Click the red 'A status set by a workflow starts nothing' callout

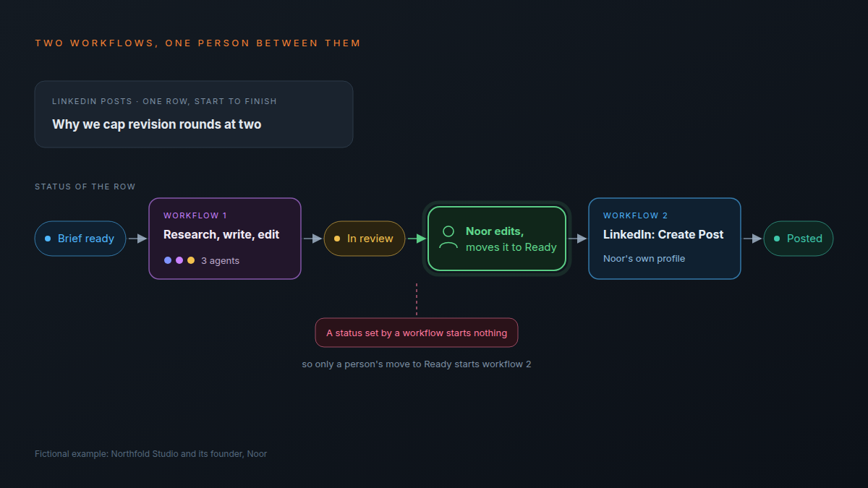(x=417, y=333)
